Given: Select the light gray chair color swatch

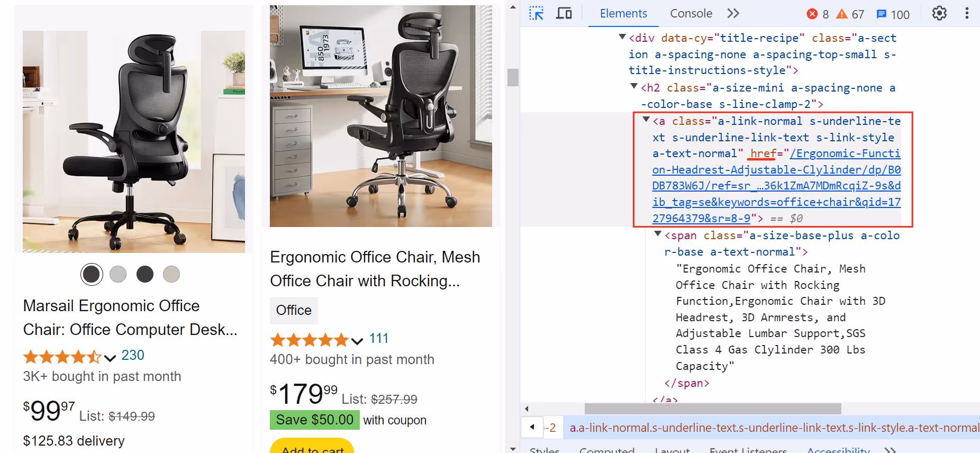Looking at the screenshot, I should [118, 274].
